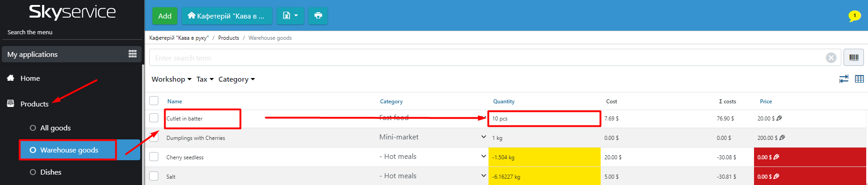Open Dishes in the sidebar menu

pos(51,172)
